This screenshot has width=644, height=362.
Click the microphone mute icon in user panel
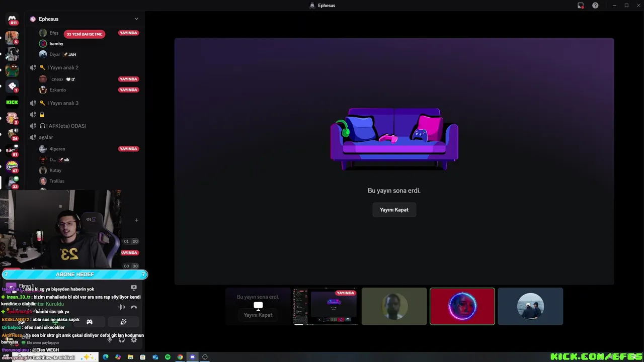point(110,340)
